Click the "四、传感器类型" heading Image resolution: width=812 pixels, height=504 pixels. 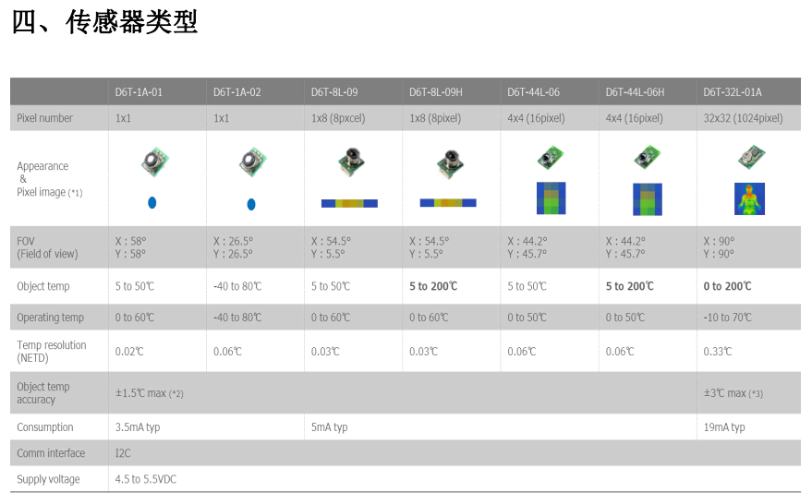click(x=104, y=22)
